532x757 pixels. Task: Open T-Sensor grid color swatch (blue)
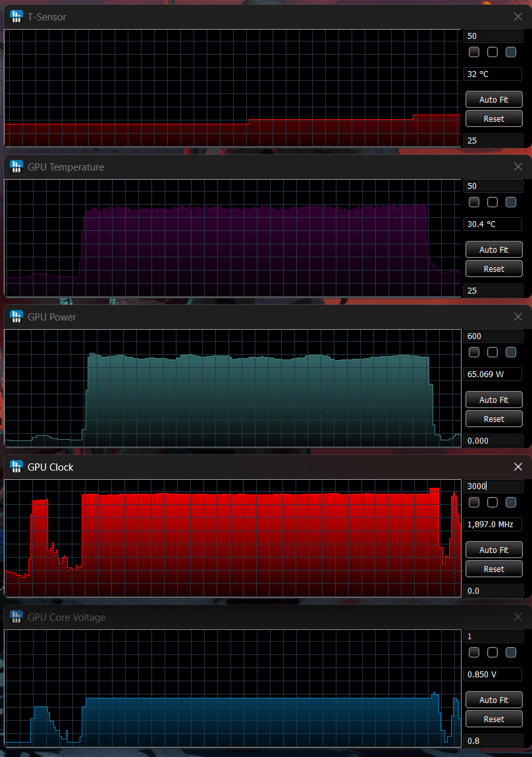(x=511, y=52)
